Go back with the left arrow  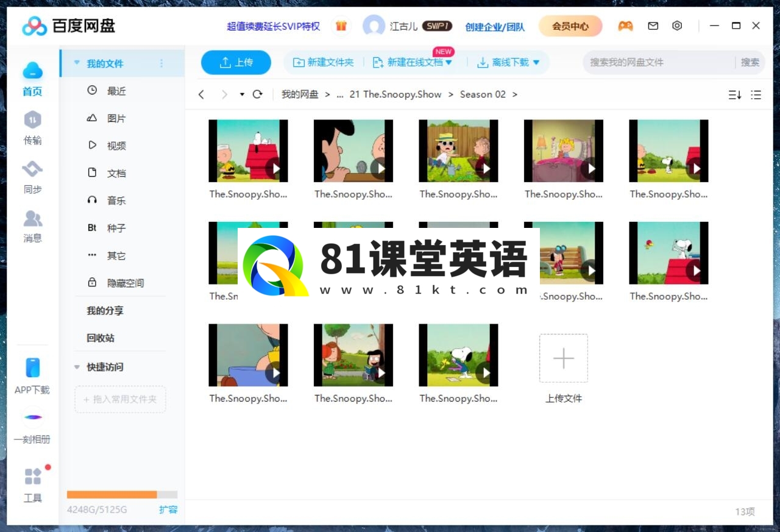pyautogui.click(x=202, y=94)
